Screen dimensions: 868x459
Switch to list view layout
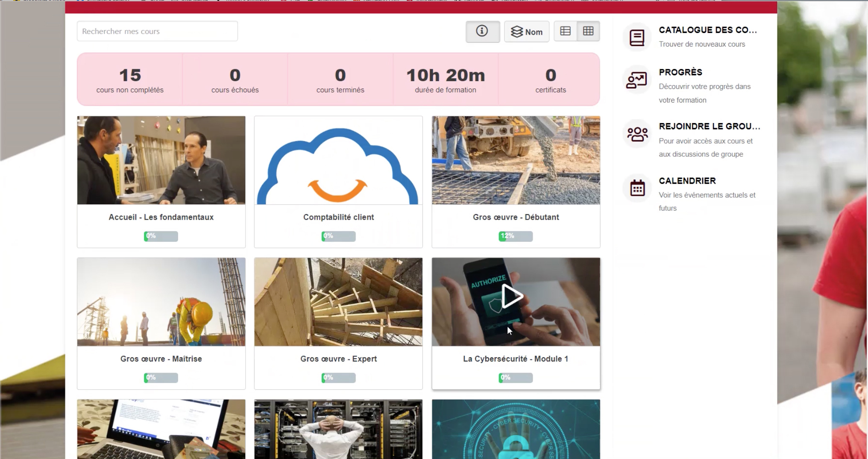[565, 31]
